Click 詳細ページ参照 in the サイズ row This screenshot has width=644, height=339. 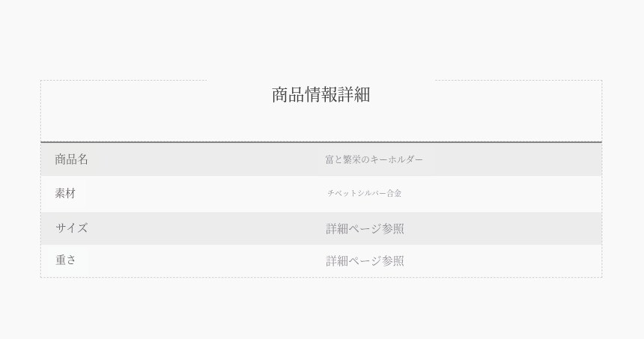coord(365,228)
